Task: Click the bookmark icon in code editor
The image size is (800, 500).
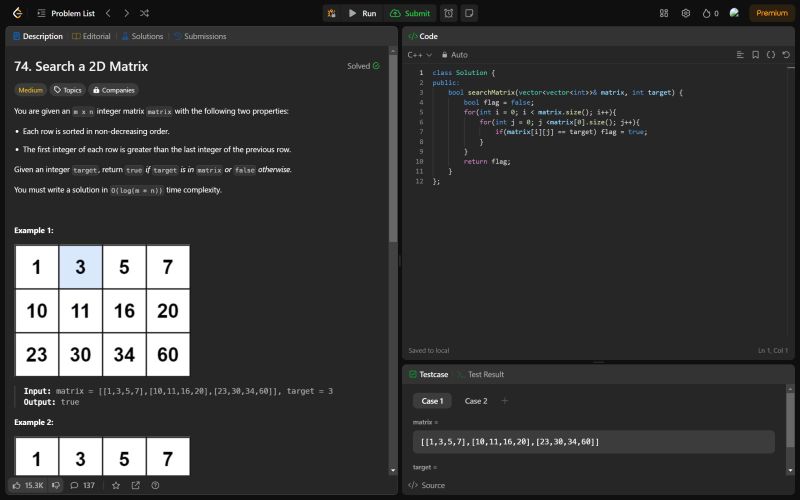Action: point(756,55)
